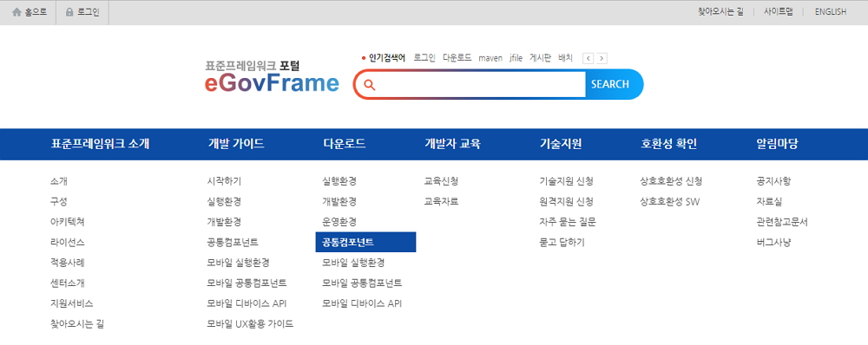This screenshot has width=868, height=345.
Task: Open the 개발 가이드 main menu
Action: 236,144
